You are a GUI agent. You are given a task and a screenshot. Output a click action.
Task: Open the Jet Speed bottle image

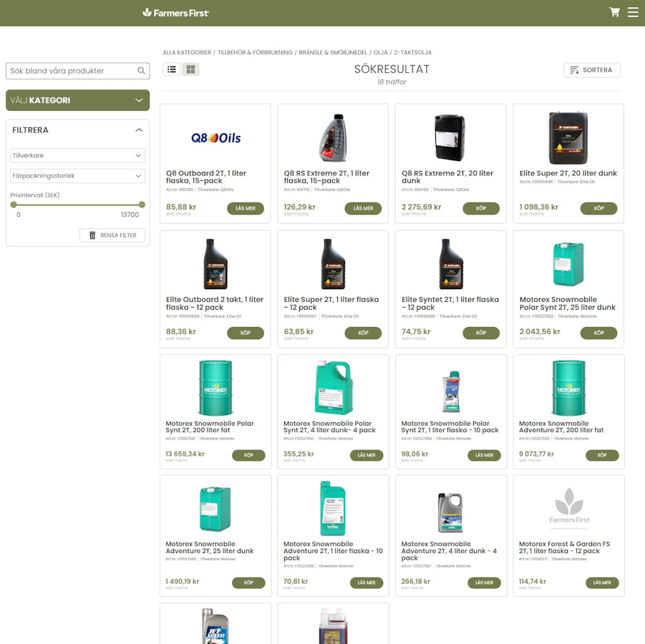215,626
